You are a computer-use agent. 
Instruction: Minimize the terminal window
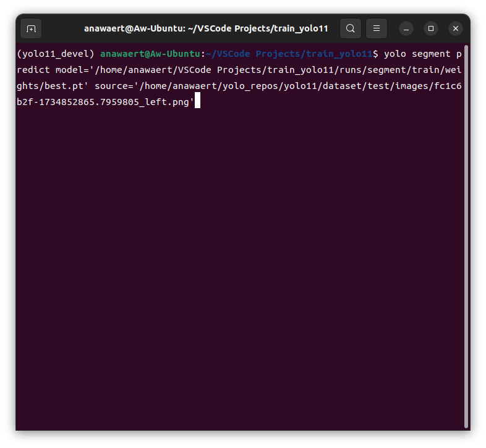pyautogui.click(x=406, y=28)
